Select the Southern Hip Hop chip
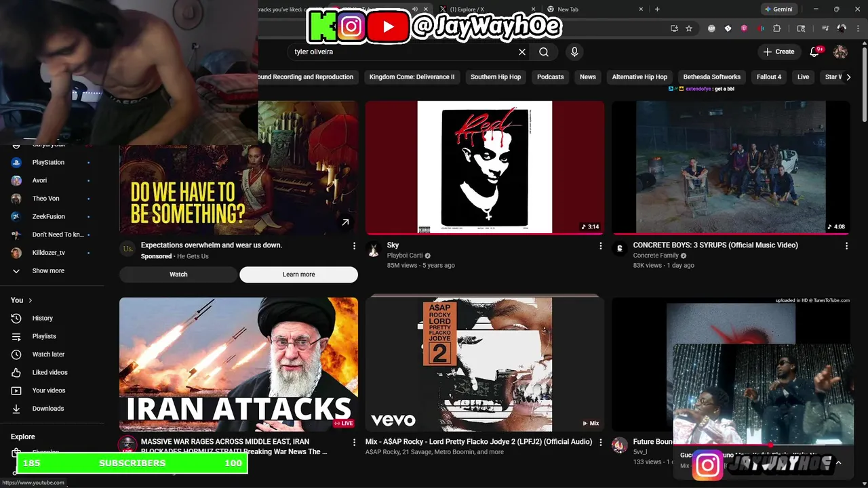 point(496,77)
